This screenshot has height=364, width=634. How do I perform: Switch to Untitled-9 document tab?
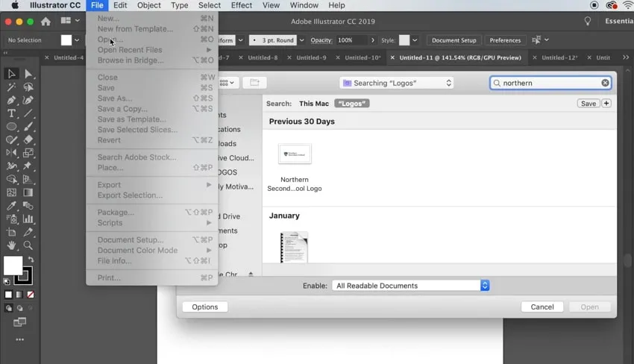tap(311, 57)
